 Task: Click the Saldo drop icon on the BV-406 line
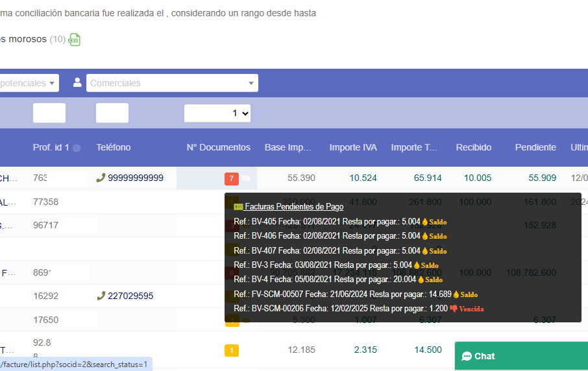pos(425,236)
